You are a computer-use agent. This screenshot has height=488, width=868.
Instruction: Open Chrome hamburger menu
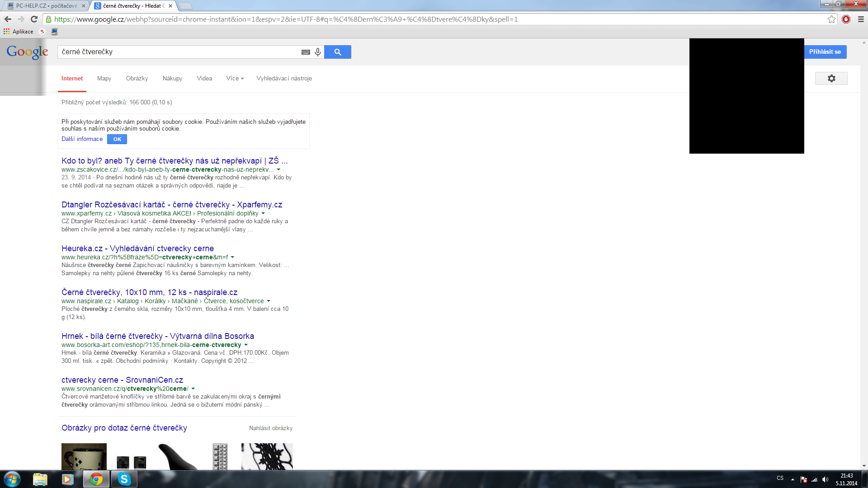(x=861, y=19)
